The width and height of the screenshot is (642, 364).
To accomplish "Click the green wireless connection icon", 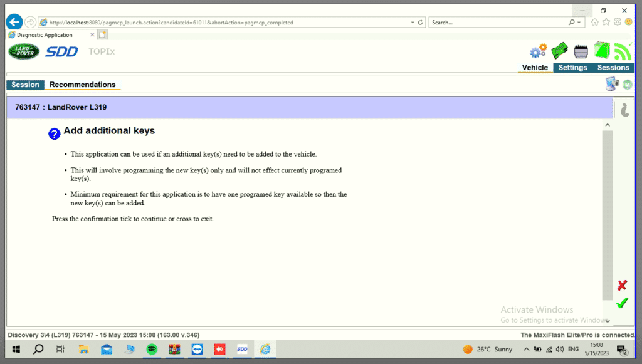I will [623, 51].
